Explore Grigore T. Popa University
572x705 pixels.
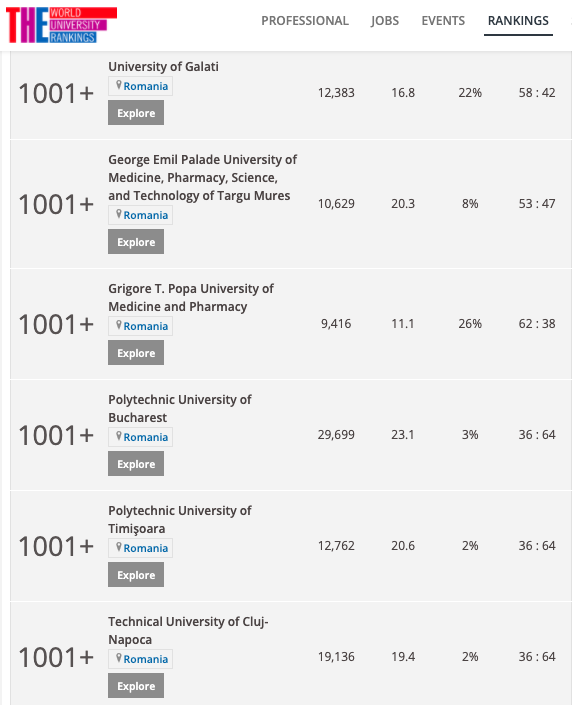point(136,353)
